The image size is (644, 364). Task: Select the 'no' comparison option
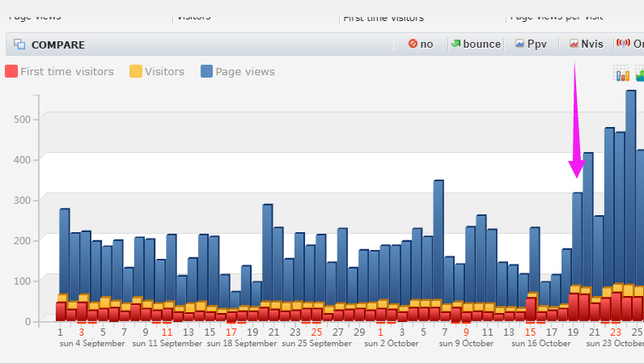(421, 44)
